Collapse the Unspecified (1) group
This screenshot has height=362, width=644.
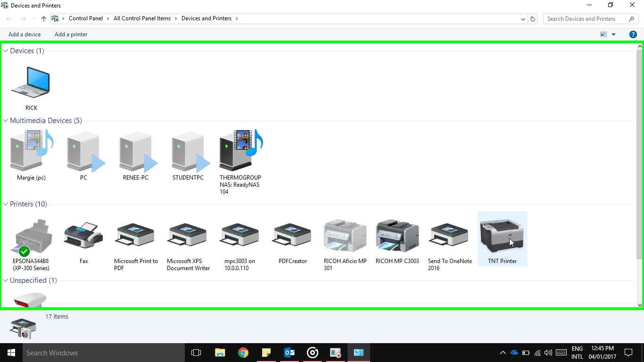pyautogui.click(x=6, y=280)
